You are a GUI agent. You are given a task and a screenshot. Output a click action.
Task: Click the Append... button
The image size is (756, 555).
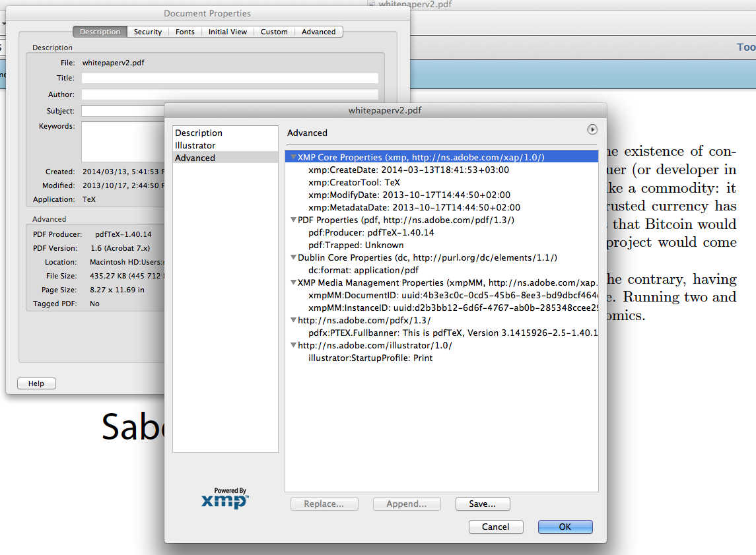[x=407, y=504]
